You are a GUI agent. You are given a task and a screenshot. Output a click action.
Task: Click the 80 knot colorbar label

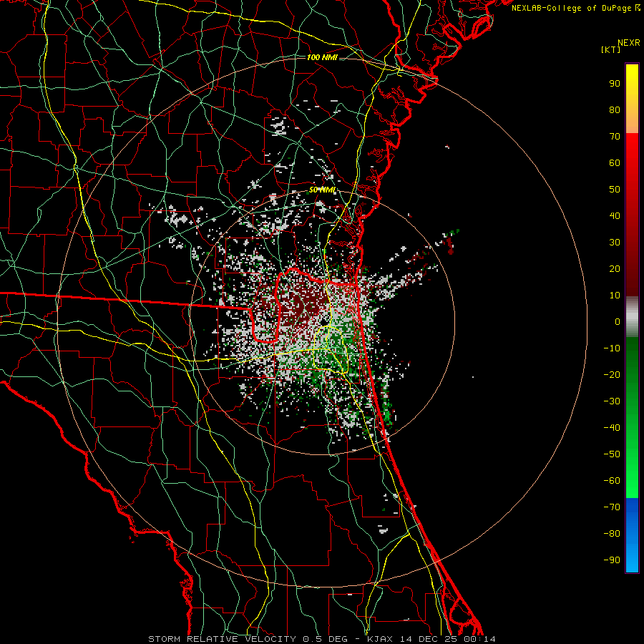[615, 110]
